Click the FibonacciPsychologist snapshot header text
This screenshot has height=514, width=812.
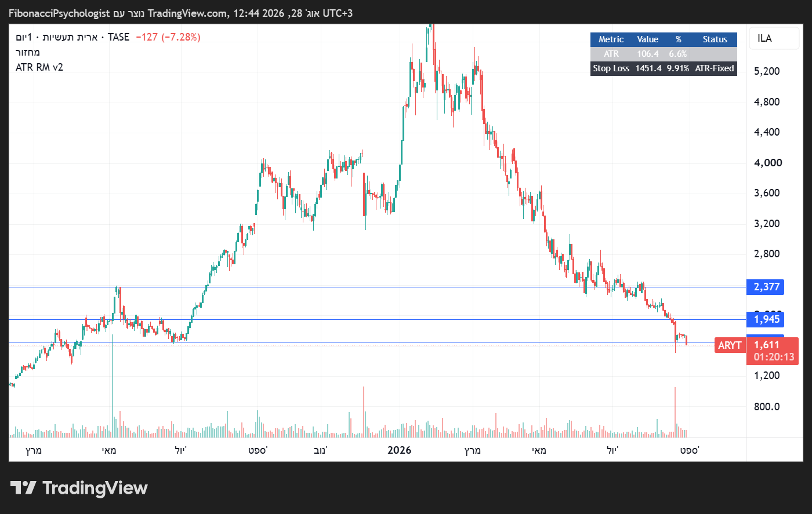(59, 13)
